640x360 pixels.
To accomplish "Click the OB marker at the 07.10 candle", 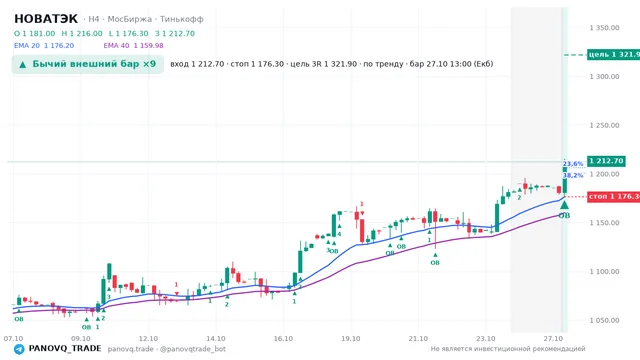I will click(19, 319).
